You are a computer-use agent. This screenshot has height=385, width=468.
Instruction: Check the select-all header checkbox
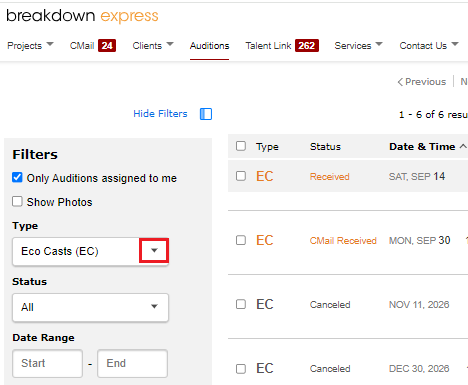(241, 146)
